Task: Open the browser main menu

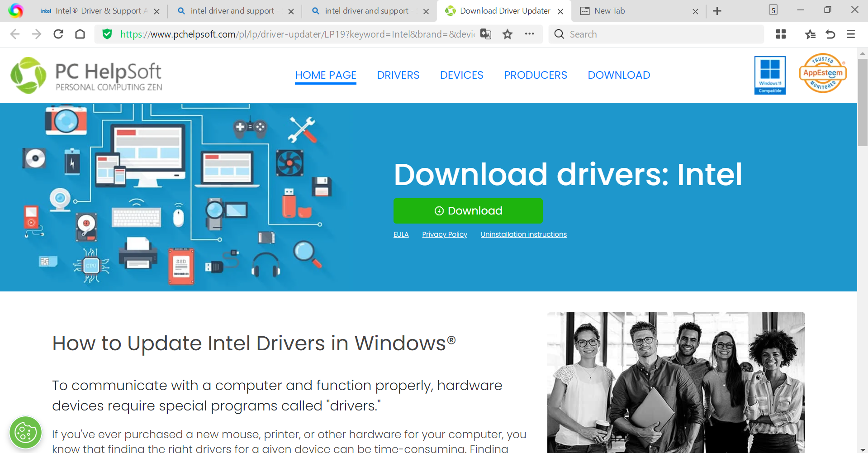Action: click(851, 34)
